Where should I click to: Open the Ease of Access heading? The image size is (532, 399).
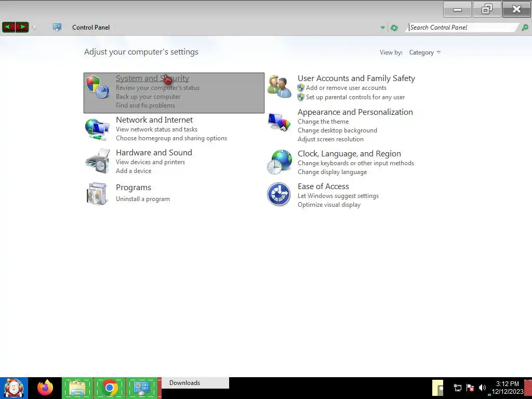tap(323, 187)
